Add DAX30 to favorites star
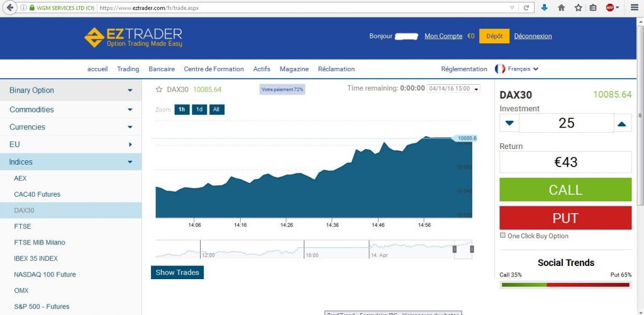 pyautogui.click(x=159, y=89)
